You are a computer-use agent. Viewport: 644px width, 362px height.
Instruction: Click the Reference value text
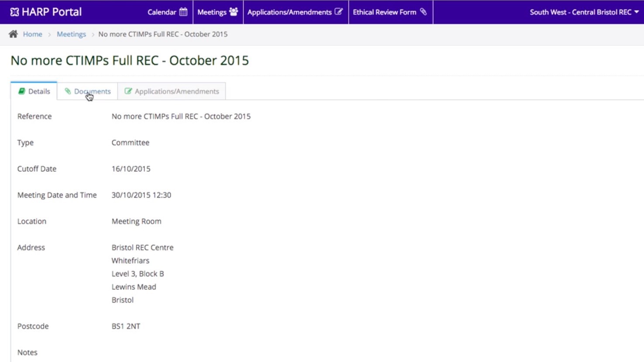click(181, 116)
